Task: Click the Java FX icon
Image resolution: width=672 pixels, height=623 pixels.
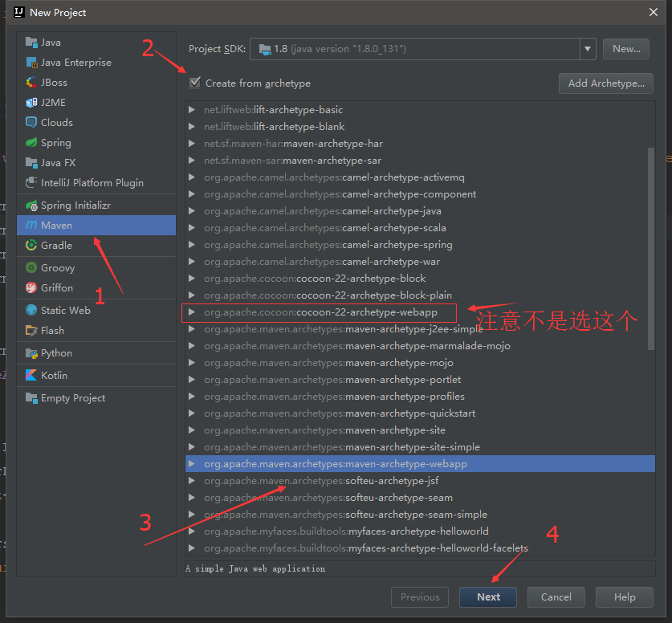Action: click(31, 163)
